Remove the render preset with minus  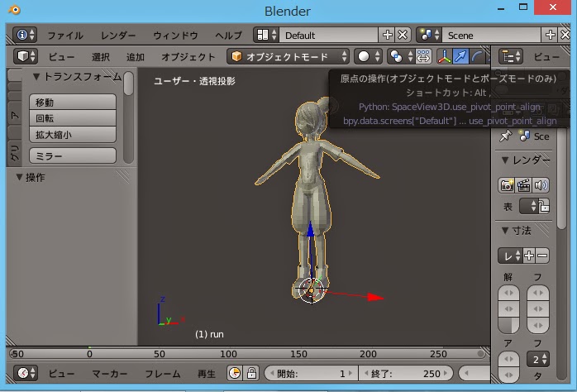(542, 256)
